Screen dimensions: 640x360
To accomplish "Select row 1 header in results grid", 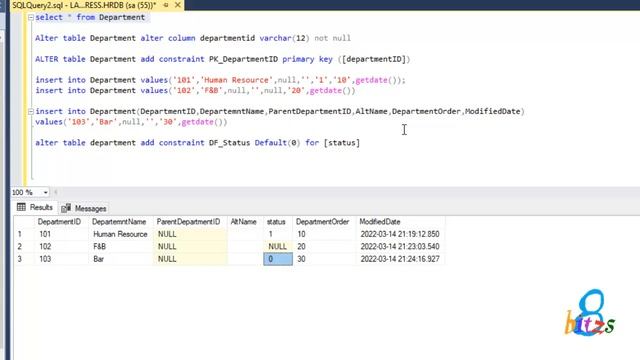I will (x=24, y=234).
